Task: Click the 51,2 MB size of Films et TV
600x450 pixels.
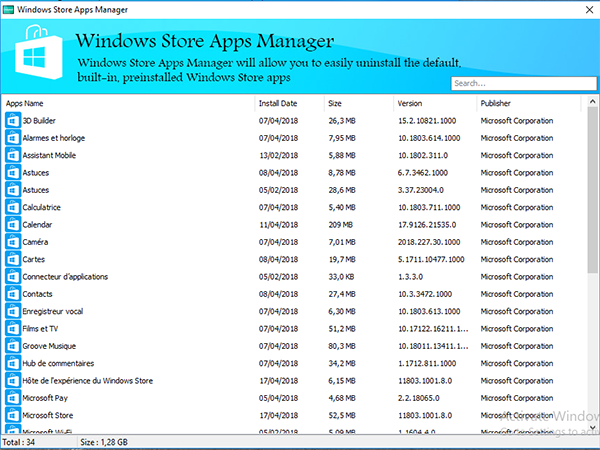Action: tap(342, 329)
